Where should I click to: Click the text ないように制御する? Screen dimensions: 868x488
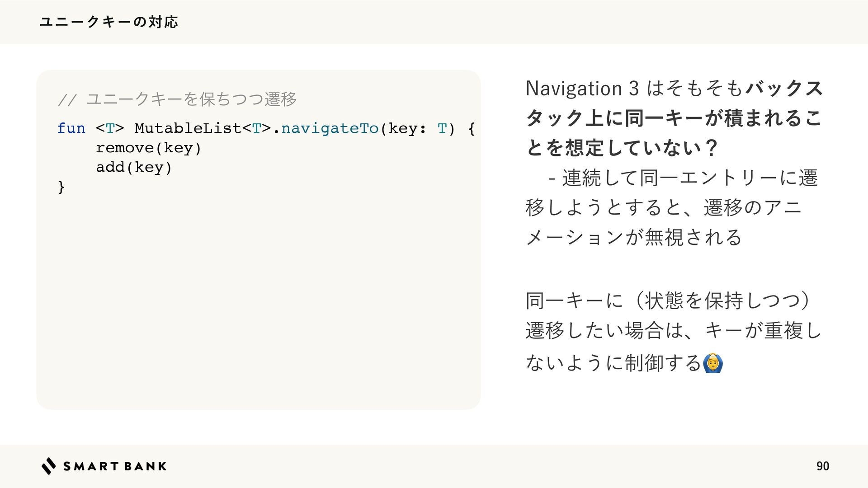[x=613, y=363]
